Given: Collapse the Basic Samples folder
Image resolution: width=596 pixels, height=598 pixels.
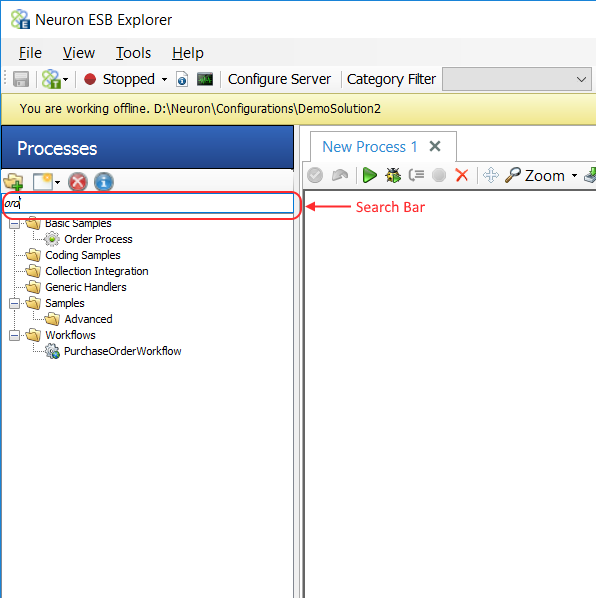Looking at the screenshot, I should 14,223.
